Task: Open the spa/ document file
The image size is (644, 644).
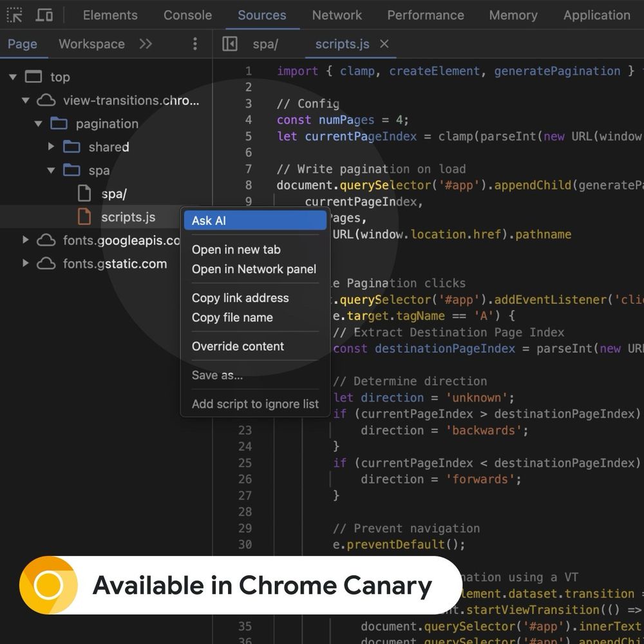Action: (x=114, y=194)
